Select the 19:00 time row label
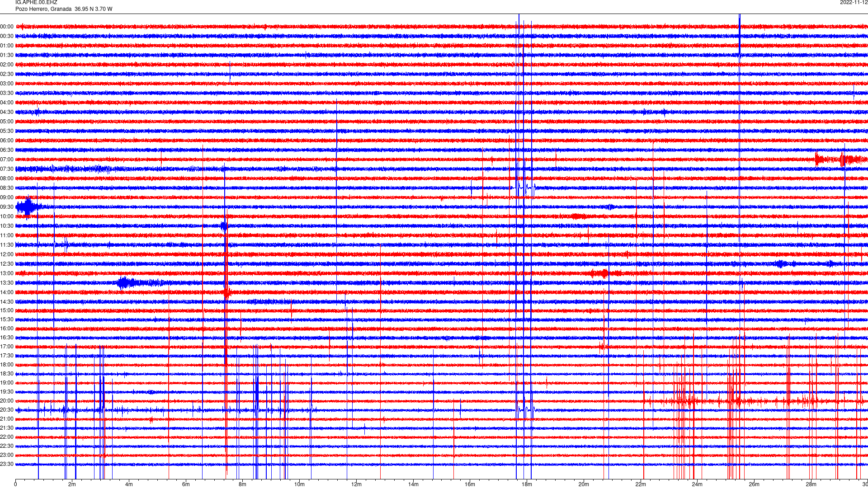Screen dimensions: 868x488 [x=7, y=383]
